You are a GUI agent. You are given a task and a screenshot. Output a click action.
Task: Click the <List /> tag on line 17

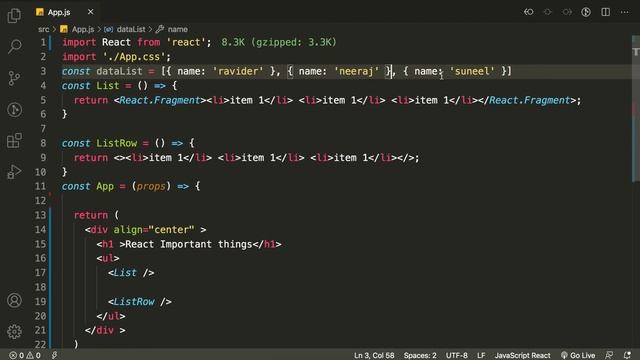click(131, 273)
